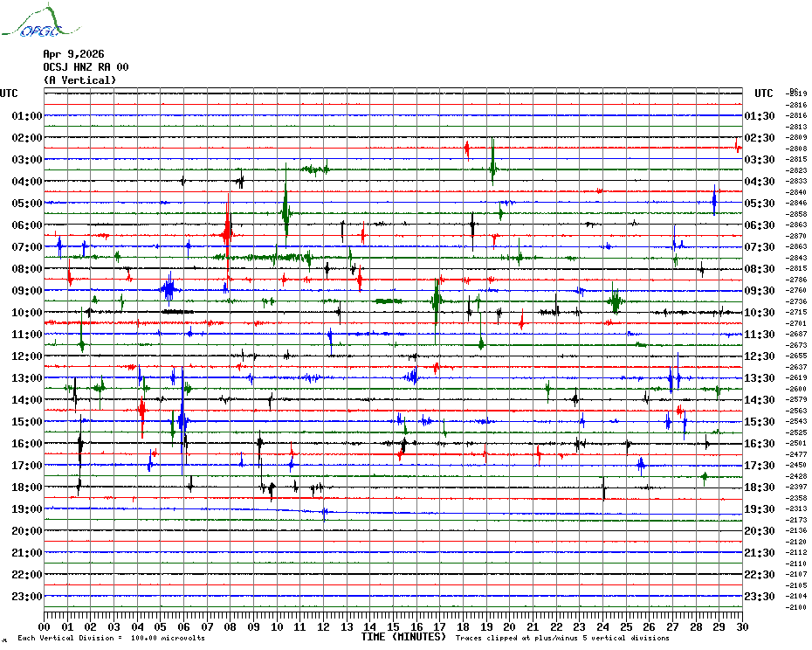
Task: Pick the 23:00 hour label on left axis
Action: [27, 597]
